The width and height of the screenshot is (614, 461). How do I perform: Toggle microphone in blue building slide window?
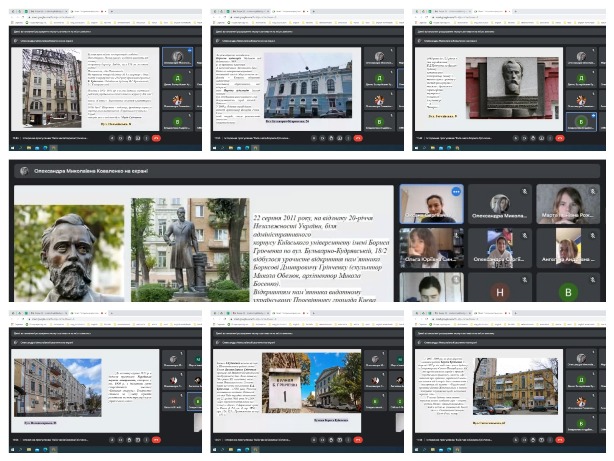(314, 138)
